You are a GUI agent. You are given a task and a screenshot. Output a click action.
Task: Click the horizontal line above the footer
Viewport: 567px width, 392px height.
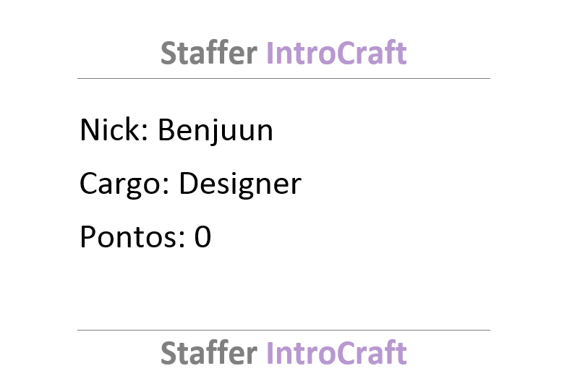283,330
